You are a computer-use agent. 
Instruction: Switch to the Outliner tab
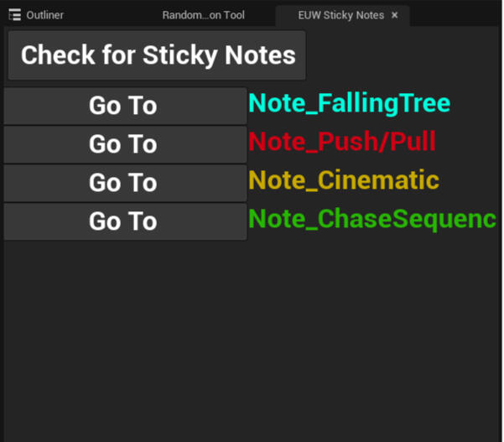click(38, 15)
